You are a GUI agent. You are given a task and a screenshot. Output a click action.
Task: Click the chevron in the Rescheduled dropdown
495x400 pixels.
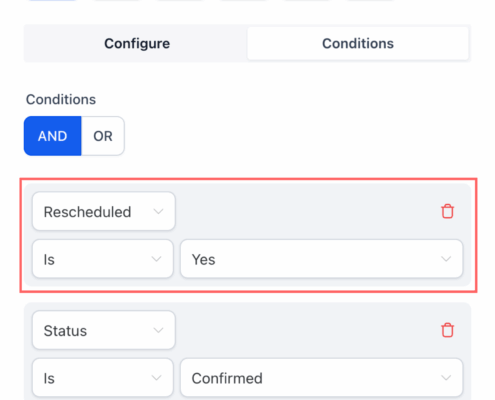[x=158, y=211]
